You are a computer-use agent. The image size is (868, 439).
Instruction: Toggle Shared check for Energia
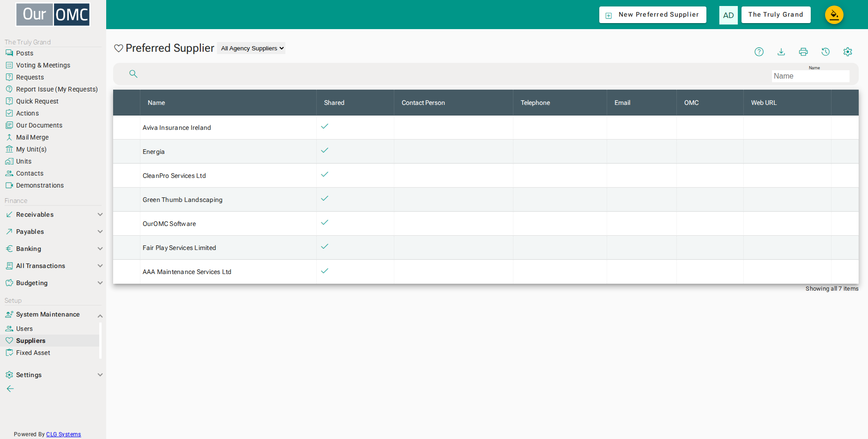click(x=325, y=150)
